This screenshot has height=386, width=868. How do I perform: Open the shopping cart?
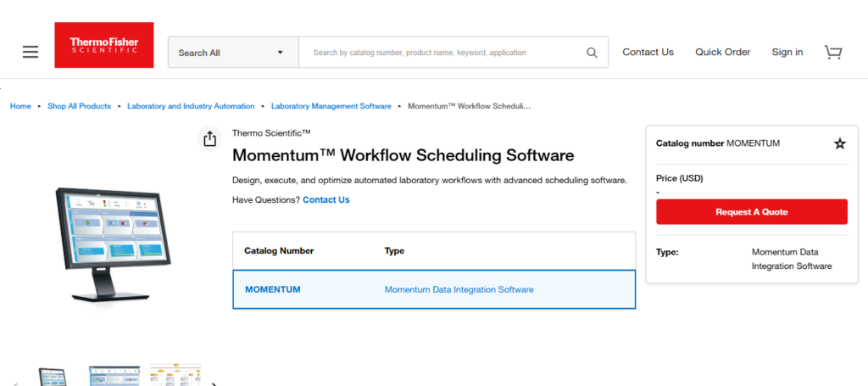tap(833, 52)
